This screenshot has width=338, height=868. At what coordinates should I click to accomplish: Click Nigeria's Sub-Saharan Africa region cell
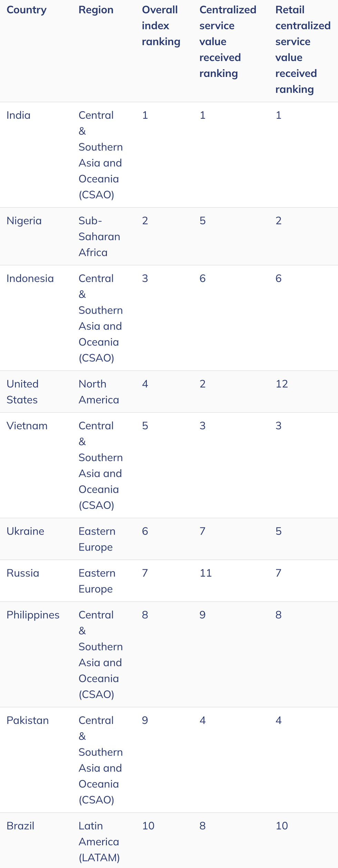[99, 237]
